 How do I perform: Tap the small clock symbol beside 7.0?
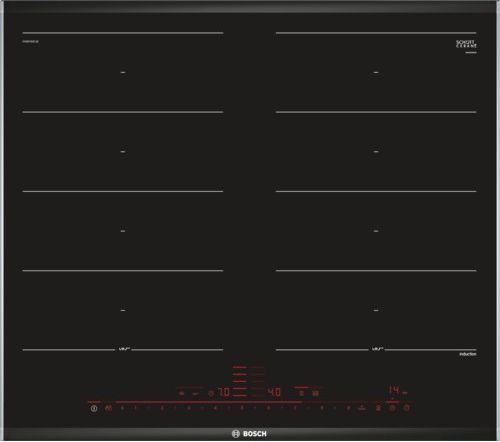211,394
